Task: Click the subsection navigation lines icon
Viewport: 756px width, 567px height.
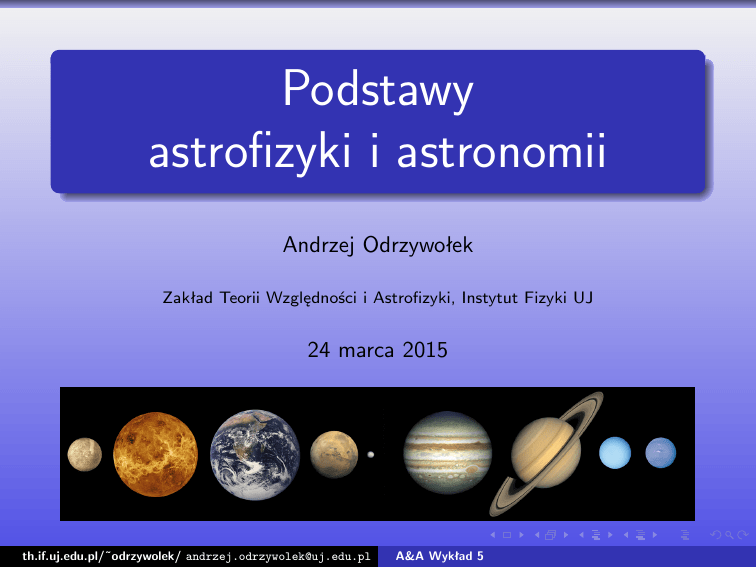Action: [597, 535]
